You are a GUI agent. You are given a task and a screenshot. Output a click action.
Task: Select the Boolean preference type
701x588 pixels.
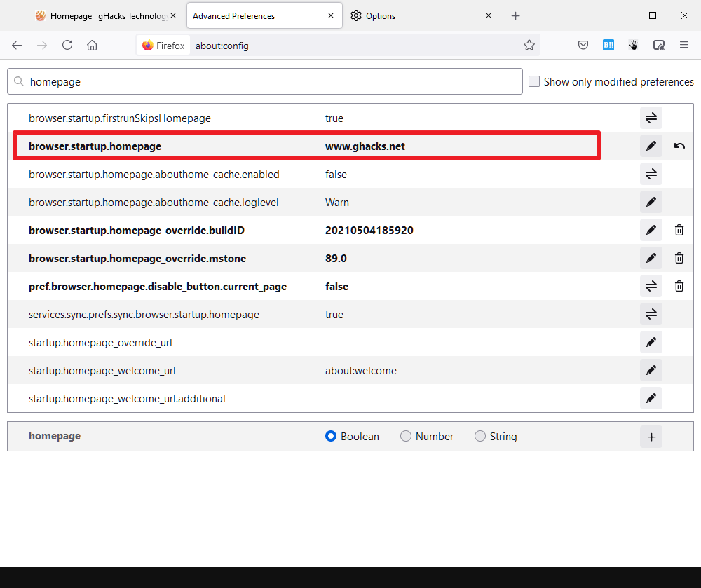coord(330,436)
